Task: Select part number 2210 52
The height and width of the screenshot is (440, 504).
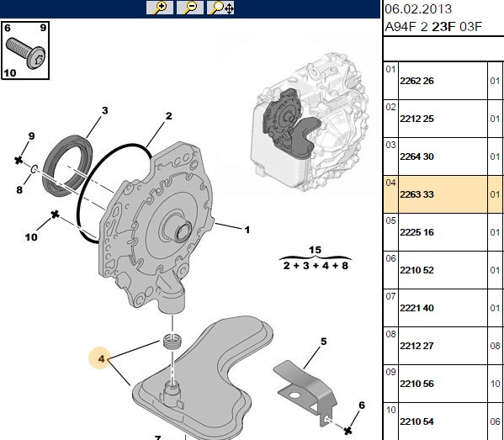Action: (x=416, y=270)
